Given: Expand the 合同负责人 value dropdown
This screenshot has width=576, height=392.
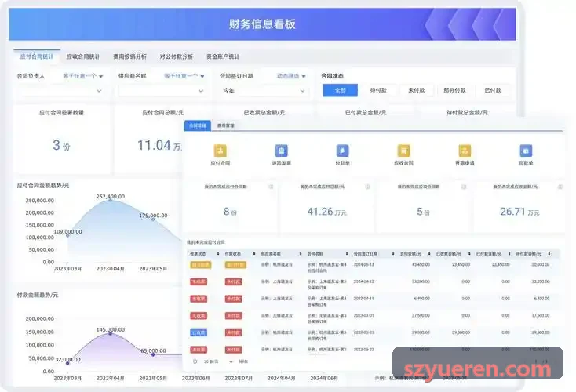Looking at the screenshot, I should 60,91.
